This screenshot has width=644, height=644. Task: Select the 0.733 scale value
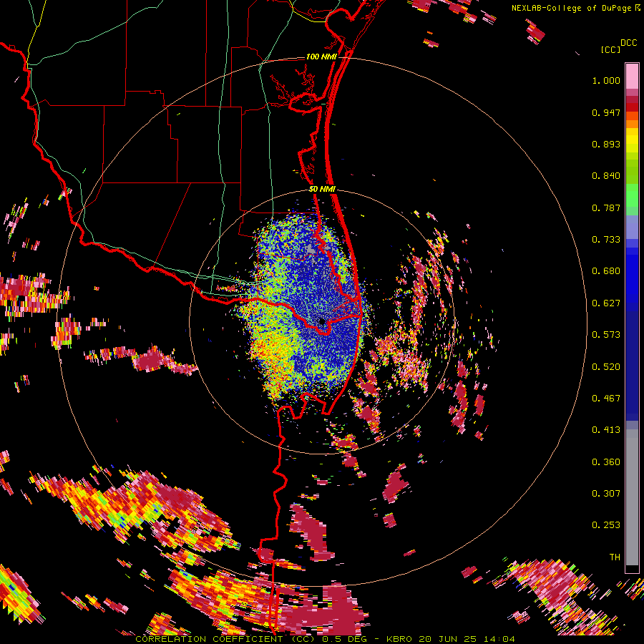tap(606, 240)
